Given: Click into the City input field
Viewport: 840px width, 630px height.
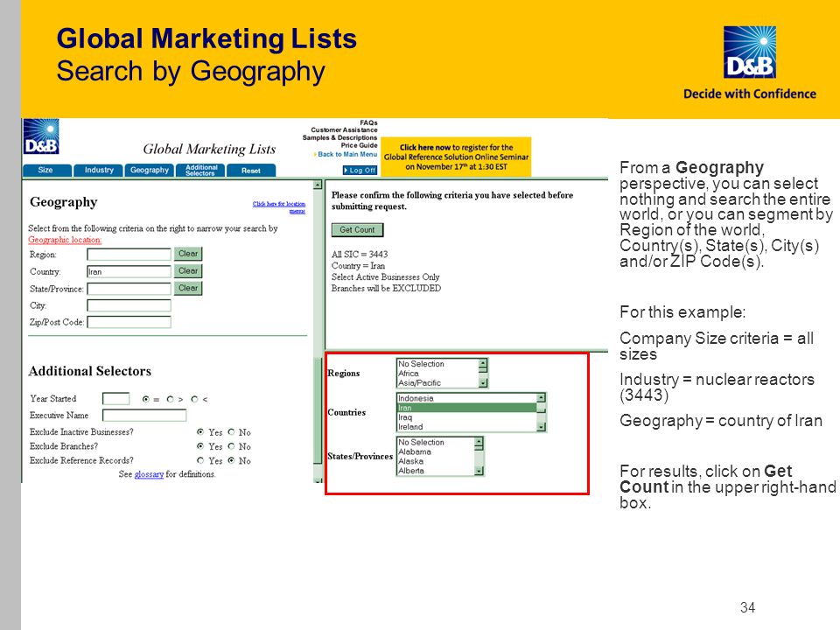Looking at the screenshot, I should point(129,305).
